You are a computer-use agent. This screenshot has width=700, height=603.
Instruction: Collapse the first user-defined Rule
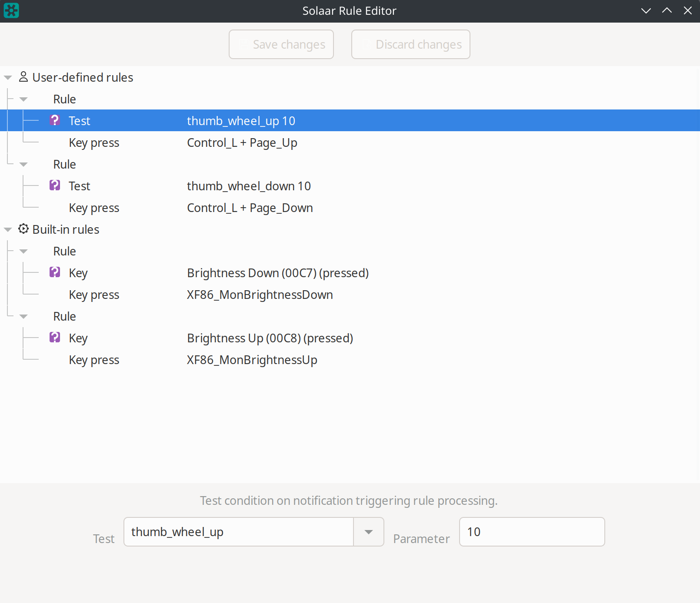pos(23,99)
